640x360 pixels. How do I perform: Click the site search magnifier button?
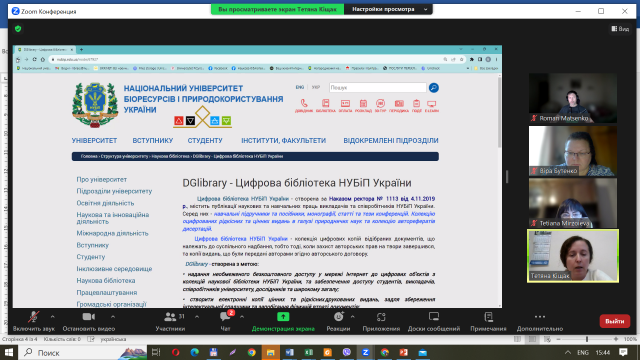point(433,88)
